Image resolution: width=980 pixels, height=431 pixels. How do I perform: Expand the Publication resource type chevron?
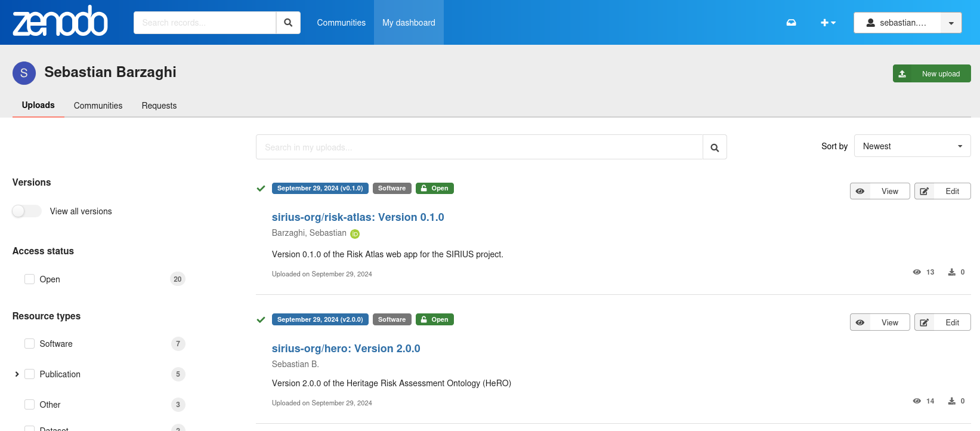tap(17, 374)
